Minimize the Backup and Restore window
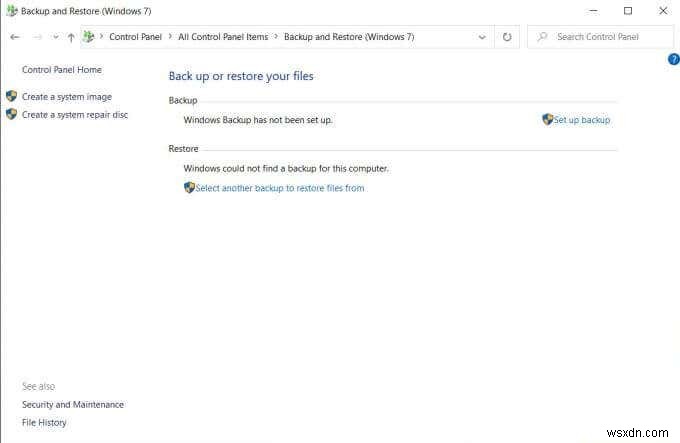This screenshot has width=680, height=443. pos(594,11)
